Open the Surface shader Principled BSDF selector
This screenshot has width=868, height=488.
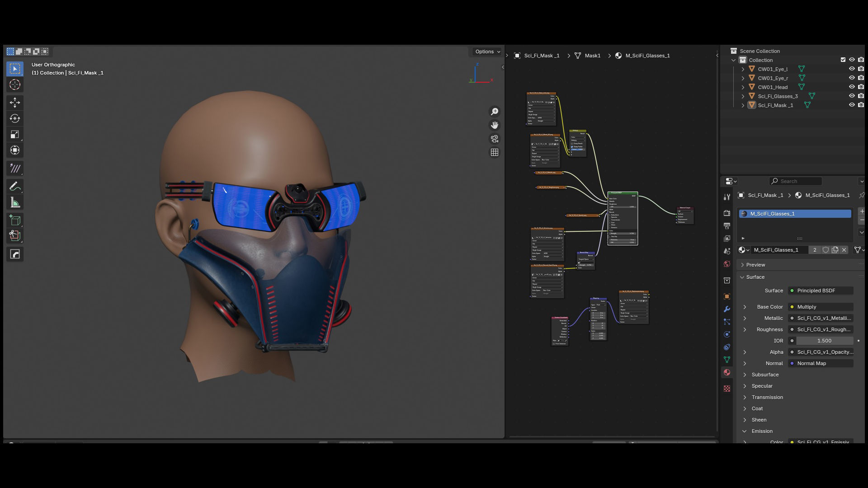(x=821, y=291)
